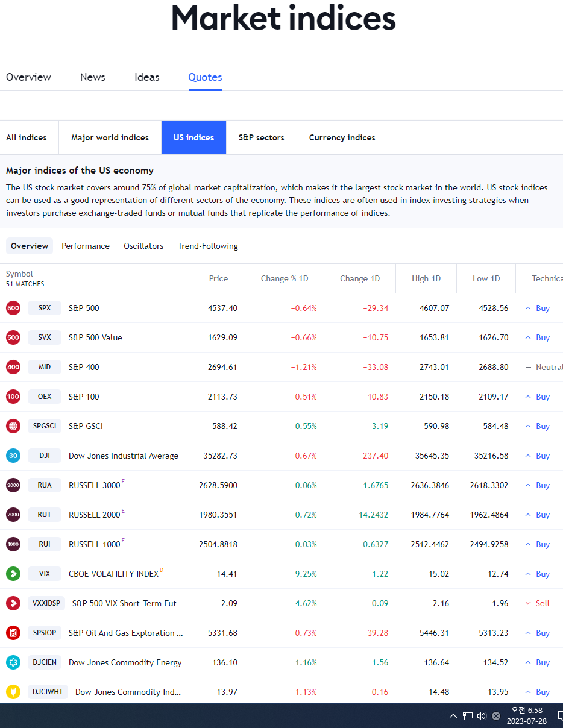Click the SPSIOP oil and gas icon
The image size is (563, 728).
[x=13, y=633]
